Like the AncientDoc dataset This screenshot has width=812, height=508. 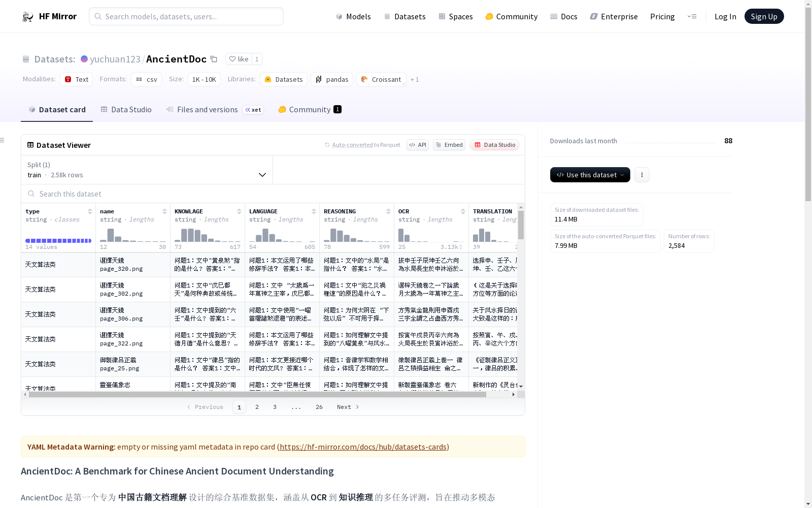click(239, 59)
